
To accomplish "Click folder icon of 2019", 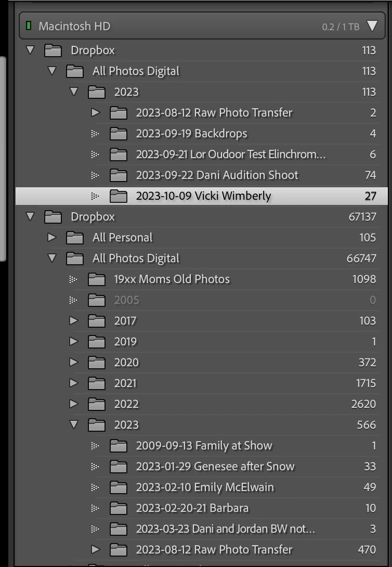I will (97, 342).
